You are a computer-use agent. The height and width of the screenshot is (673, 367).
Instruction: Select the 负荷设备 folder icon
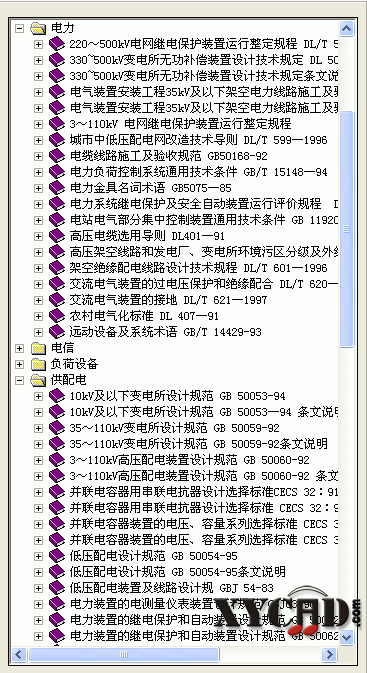tap(39, 364)
